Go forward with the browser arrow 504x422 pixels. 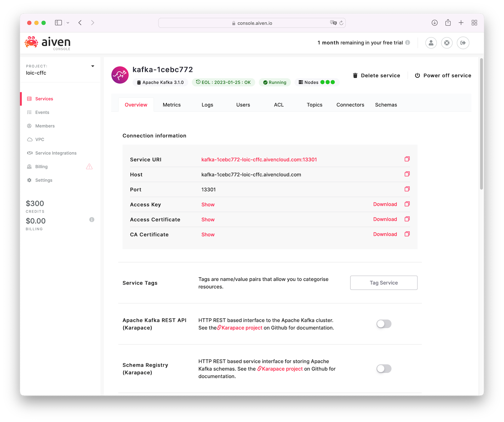pyautogui.click(x=93, y=22)
